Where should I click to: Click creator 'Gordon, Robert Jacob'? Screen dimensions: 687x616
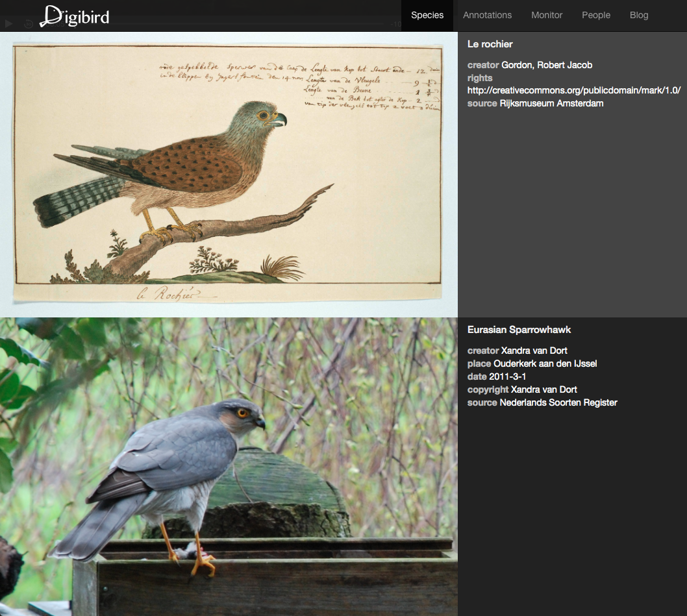(547, 66)
